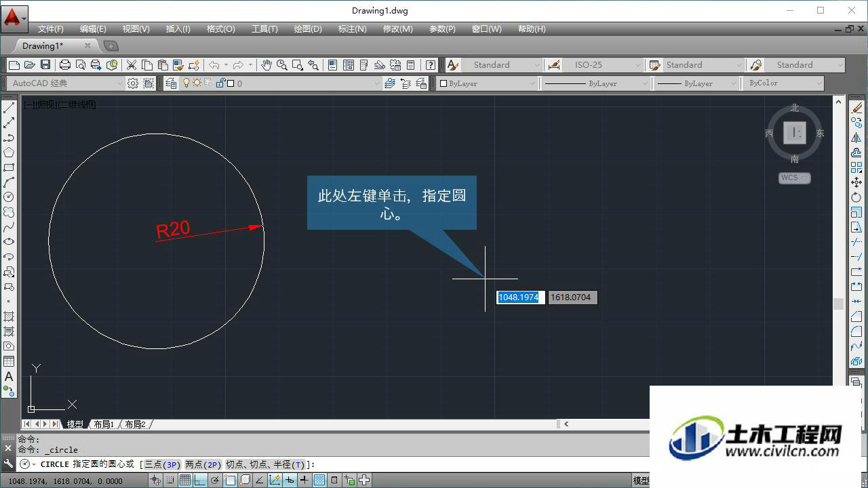Viewport: 868px width, 488px height.
Task: Toggle Polar Tracking in the status bar
Action: point(215,481)
